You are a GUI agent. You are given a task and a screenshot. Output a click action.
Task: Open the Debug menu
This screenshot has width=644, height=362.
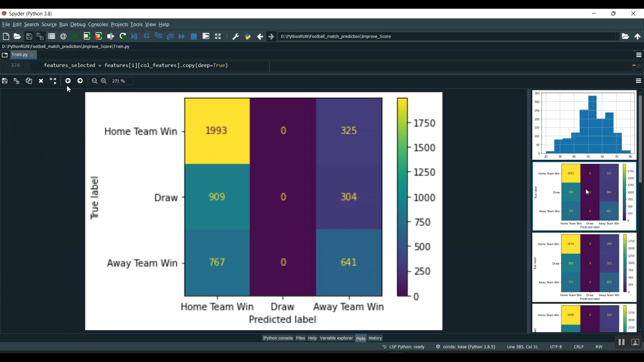click(x=78, y=24)
